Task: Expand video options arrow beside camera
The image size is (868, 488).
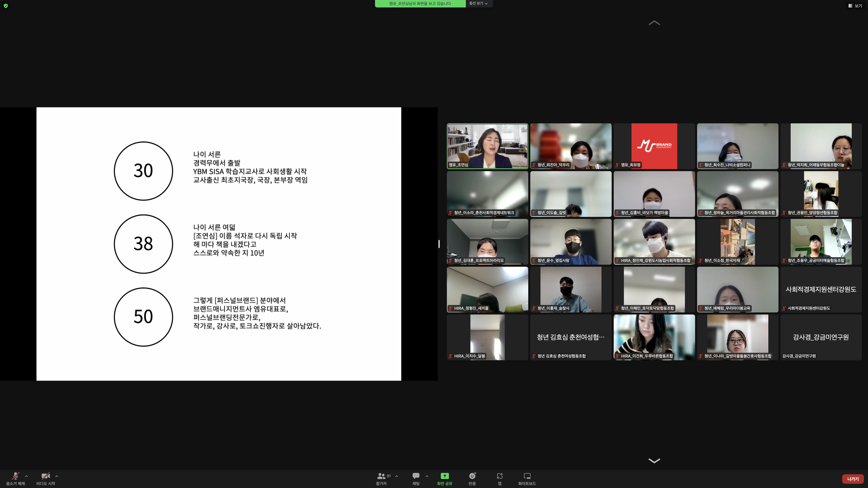Action: (x=57, y=476)
